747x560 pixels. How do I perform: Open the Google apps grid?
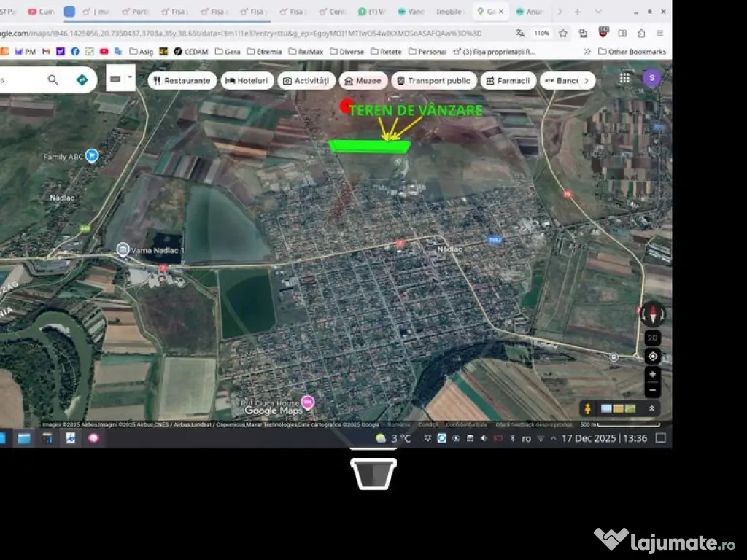pos(625,78)
